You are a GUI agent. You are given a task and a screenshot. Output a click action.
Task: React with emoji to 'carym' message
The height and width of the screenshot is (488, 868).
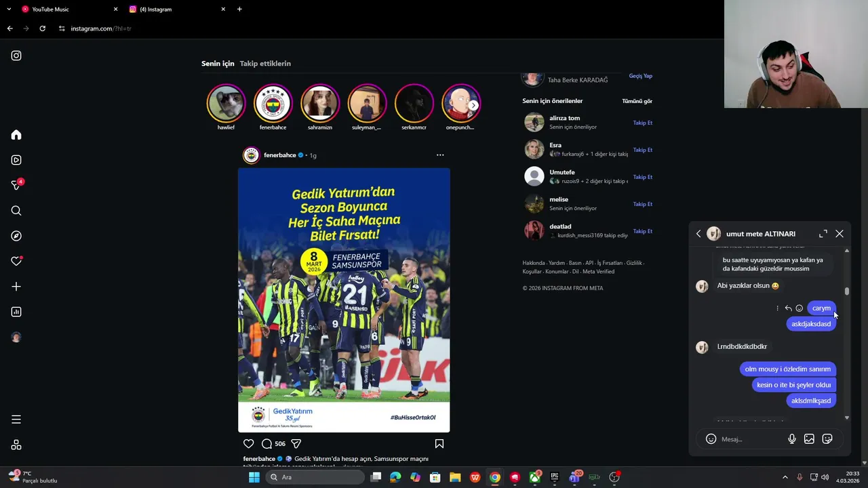(x=799, y=308)
